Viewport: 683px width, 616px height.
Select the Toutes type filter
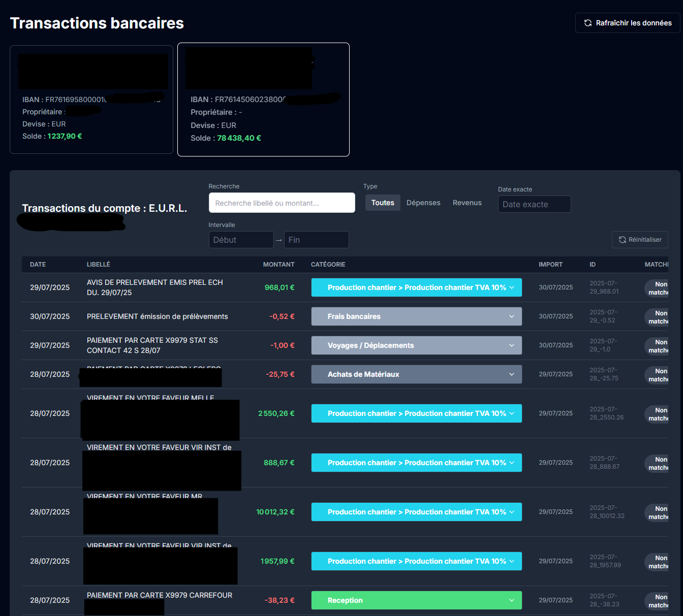click(383, 203)
